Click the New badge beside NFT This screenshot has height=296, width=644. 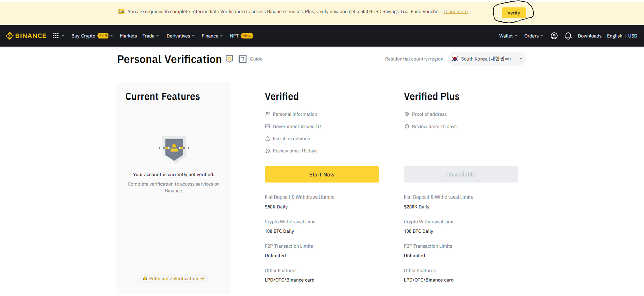pyautogui.click(x=247, y=36)
